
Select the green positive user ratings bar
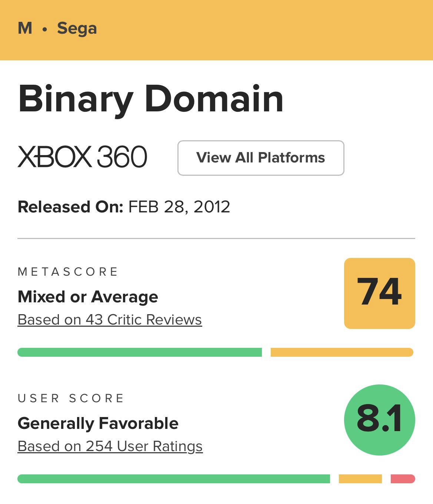(x=173, y=479)
